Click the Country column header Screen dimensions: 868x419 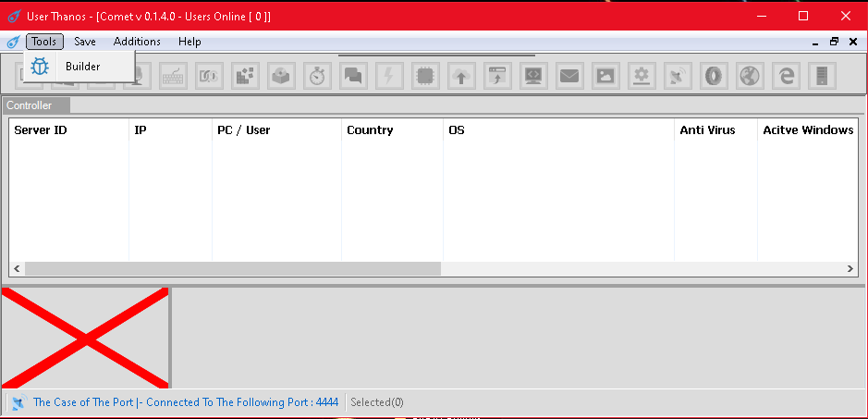pyautogui.click(x=370, y=130)
